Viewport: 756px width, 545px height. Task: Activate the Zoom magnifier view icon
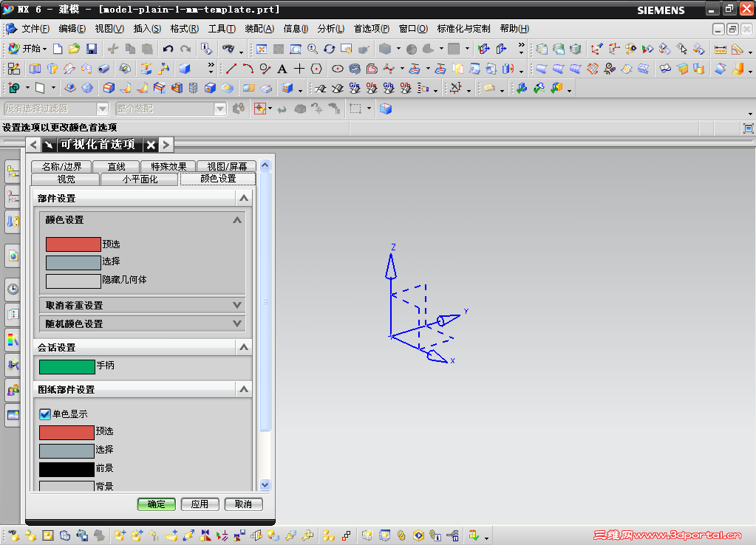[312, 49]
